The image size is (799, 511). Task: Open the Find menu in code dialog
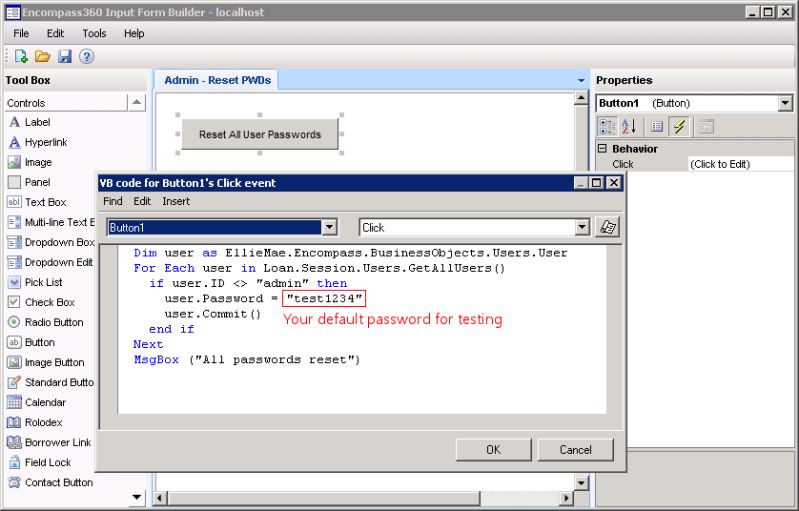pos(113,201)
